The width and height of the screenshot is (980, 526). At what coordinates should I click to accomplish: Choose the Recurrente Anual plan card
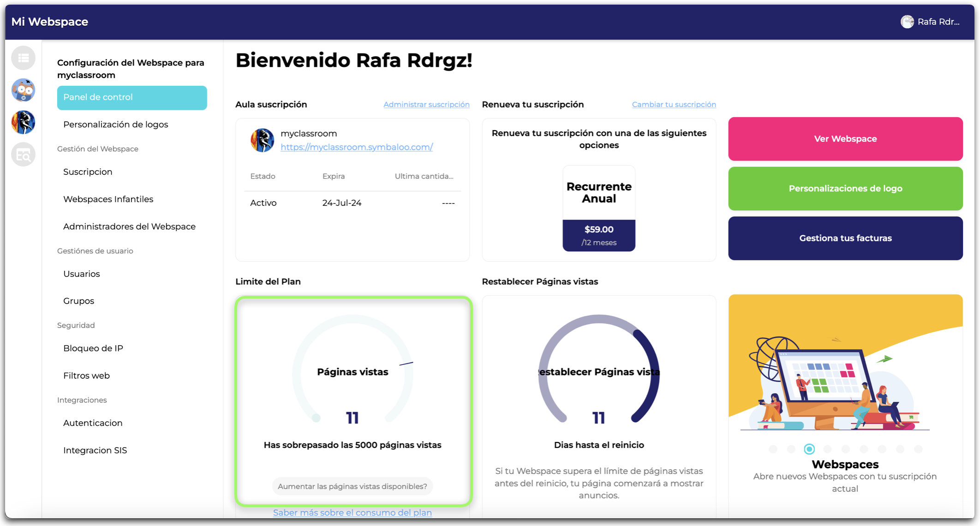[599, 209]
